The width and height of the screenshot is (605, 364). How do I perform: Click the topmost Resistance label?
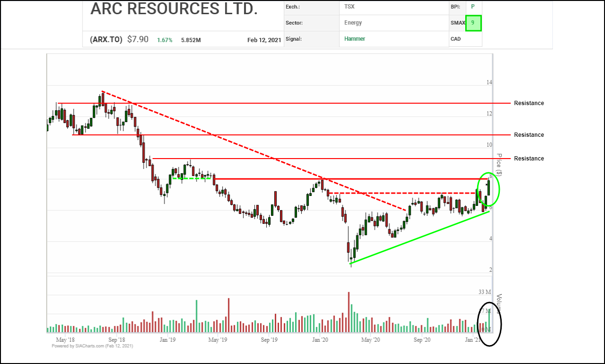click(x=529, y=103)
